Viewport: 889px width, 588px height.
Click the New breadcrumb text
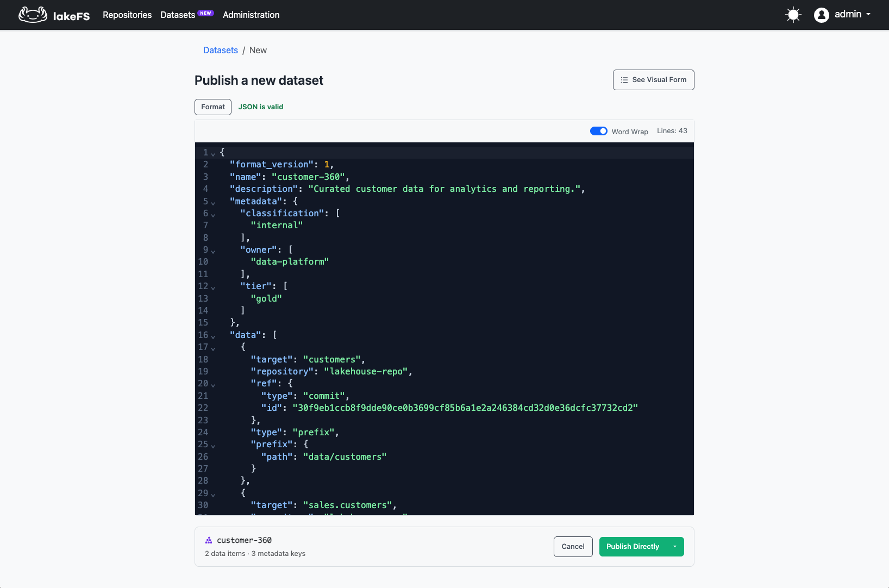coord(258,50)
